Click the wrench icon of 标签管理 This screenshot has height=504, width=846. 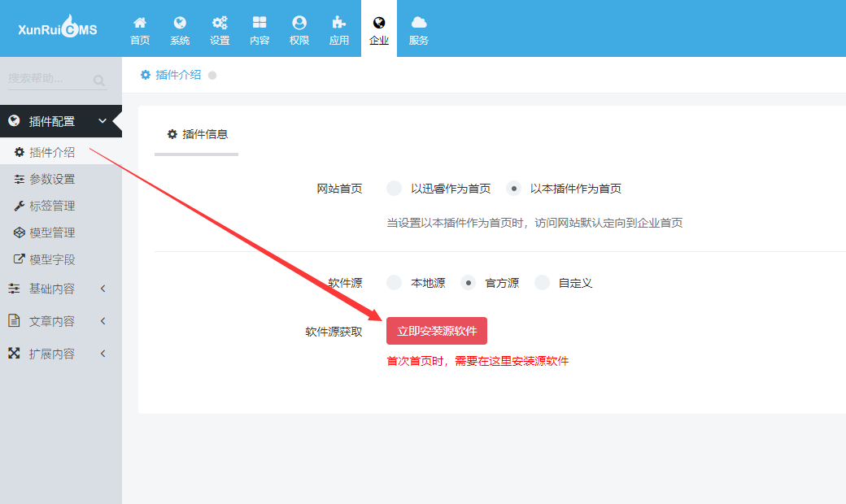coord(20,206)
